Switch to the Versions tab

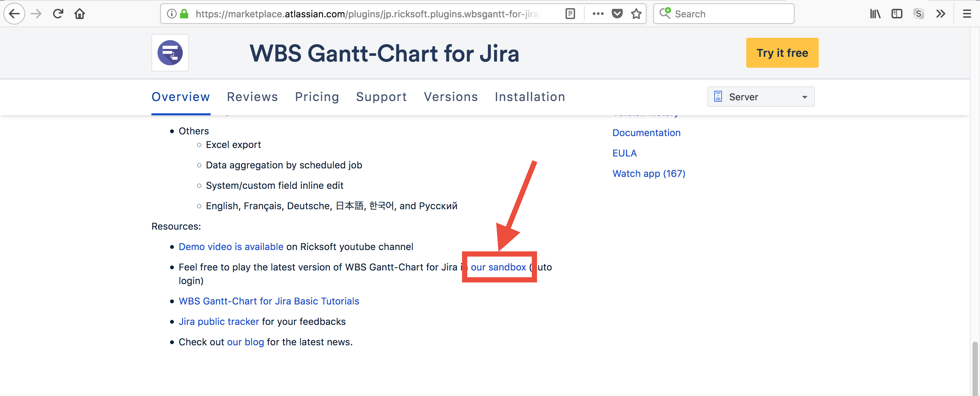pyautogui.click(x=451, y=97)
